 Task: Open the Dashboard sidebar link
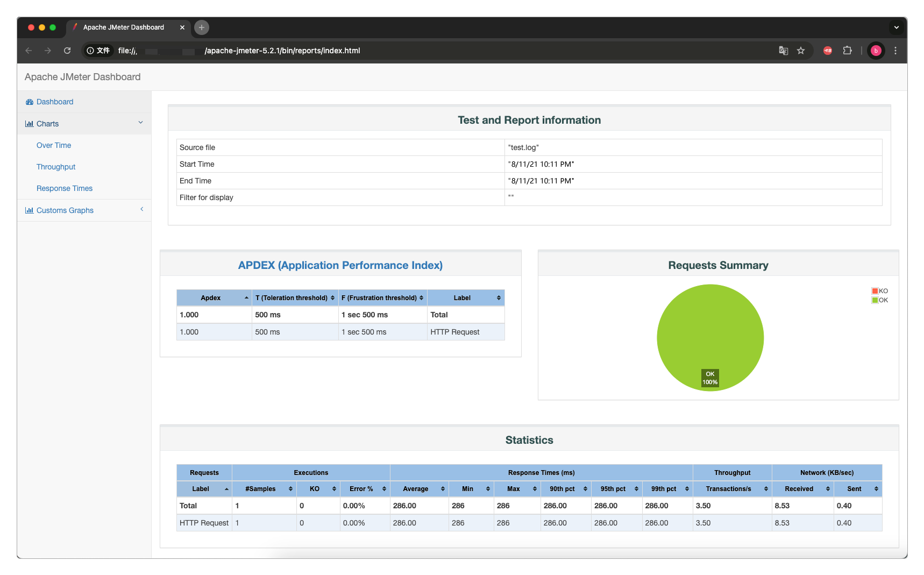coord(54,102)
